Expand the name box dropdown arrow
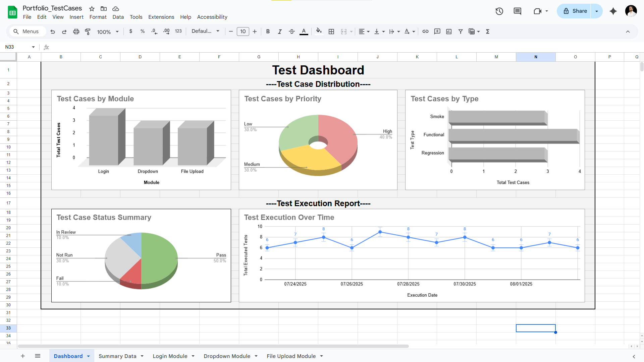This screenshot has height=362, width=644. pos(33,47)
